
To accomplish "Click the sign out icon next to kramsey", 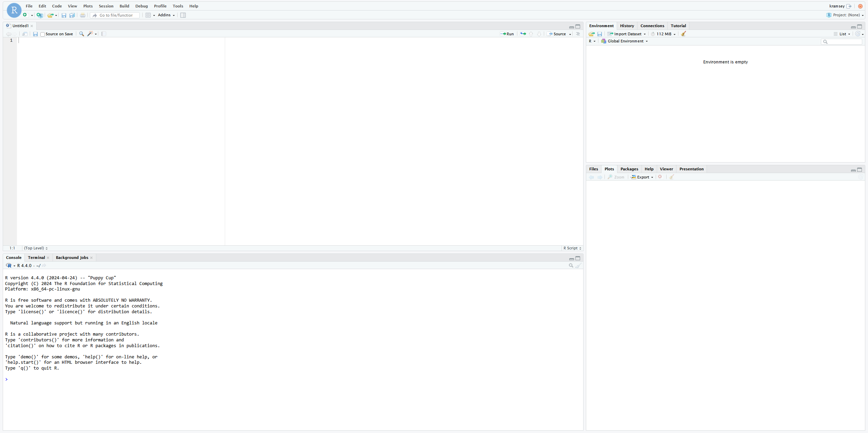I will pos(849,6).
